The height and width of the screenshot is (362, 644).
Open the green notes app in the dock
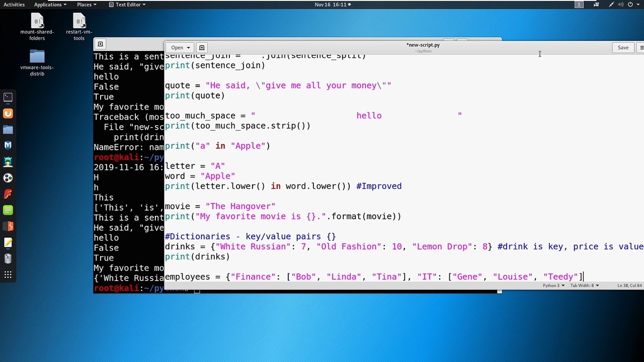[8, 210]
